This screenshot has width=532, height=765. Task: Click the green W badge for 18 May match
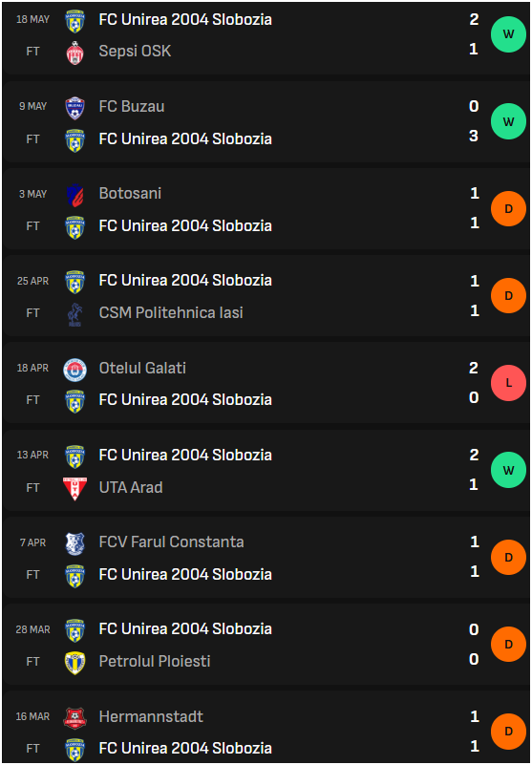click(508, 34)
